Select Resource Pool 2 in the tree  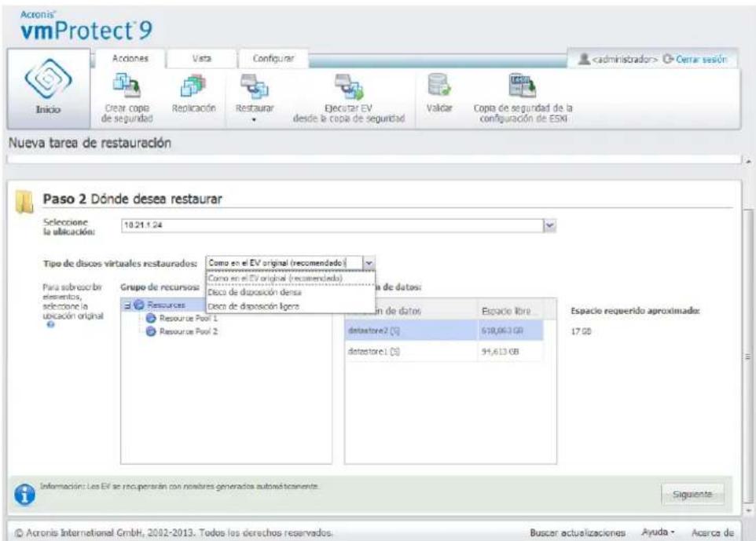(x=189, y=331)
